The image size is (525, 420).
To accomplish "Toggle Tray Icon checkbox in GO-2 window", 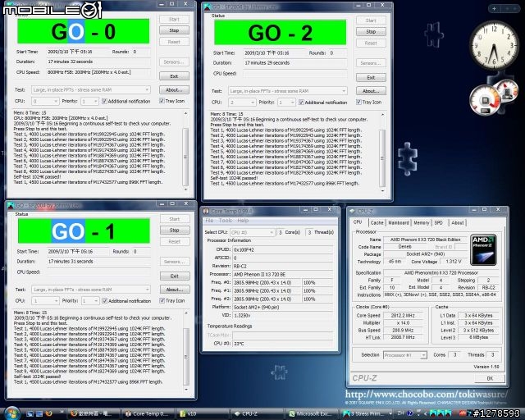I will (369, 103).
